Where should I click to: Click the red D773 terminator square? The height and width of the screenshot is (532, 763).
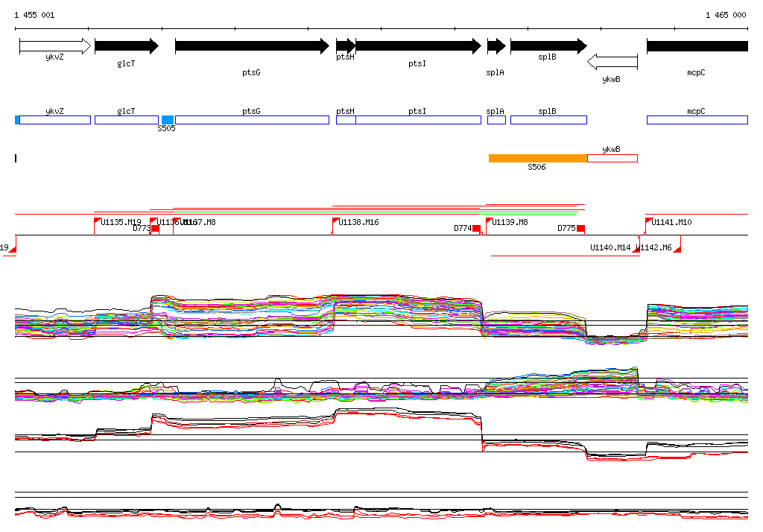[155, 228]
